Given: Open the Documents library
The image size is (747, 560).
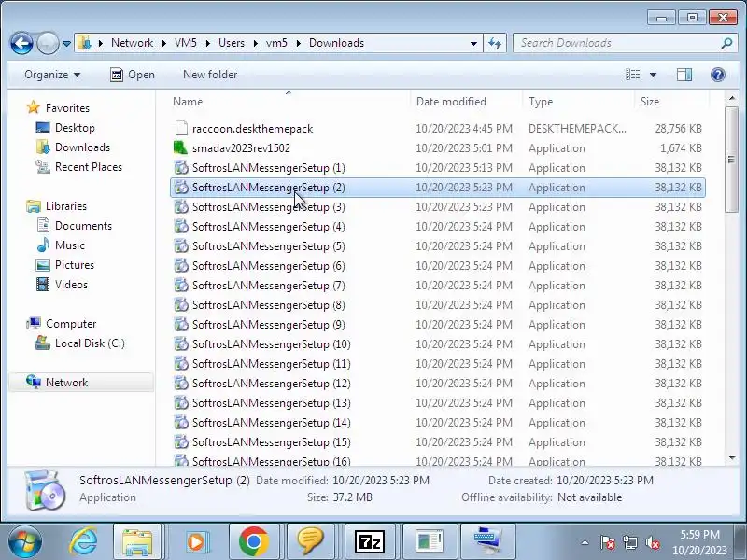Looking at the screenshot, I should tap(83, 226).
